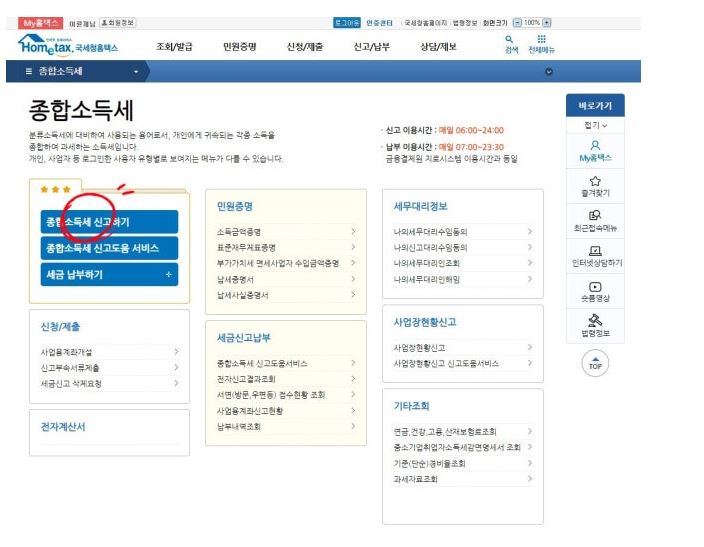Click arrow beside 사업장현황신고 신고도움서비스
704x547 pixels.
pos(530,363)
